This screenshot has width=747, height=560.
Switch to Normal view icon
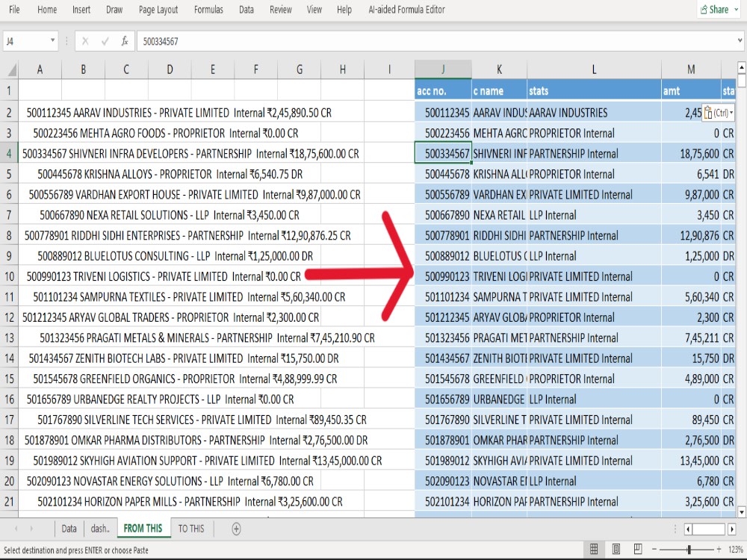[x=594, y=550]
